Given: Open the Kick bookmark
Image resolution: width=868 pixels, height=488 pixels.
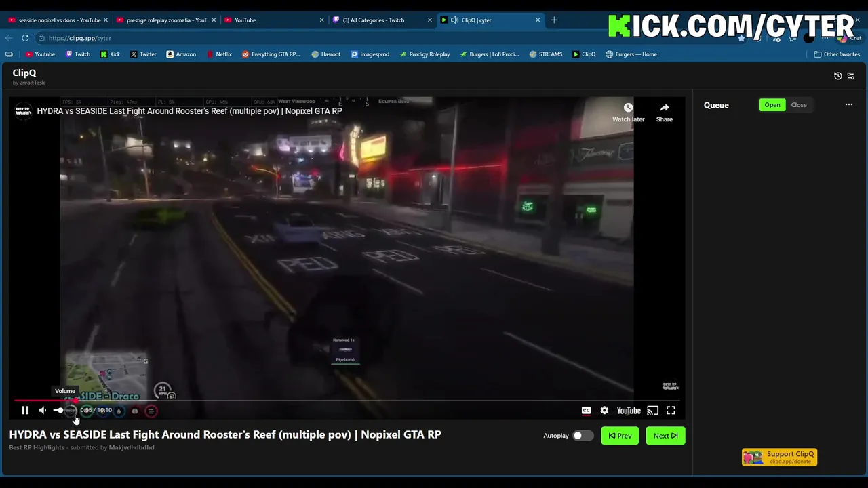Looking at the screenshot, I should pos(111,54).
